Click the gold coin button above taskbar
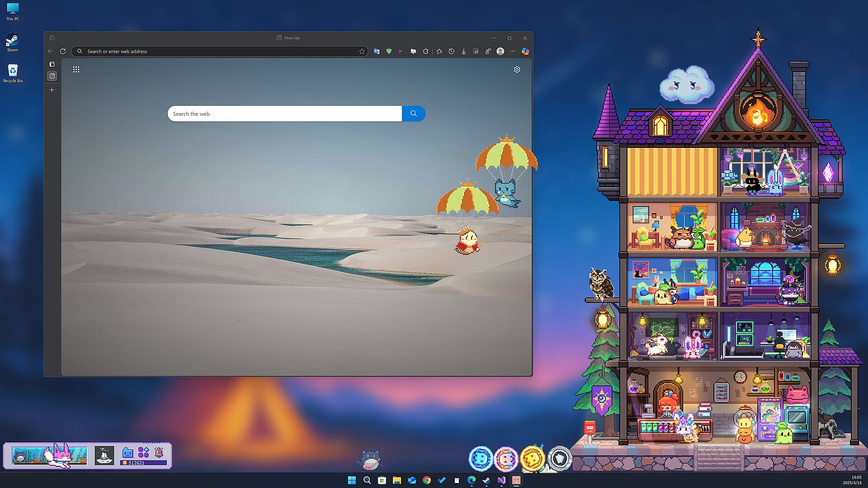The image size is (868, 488). (532, 459)
